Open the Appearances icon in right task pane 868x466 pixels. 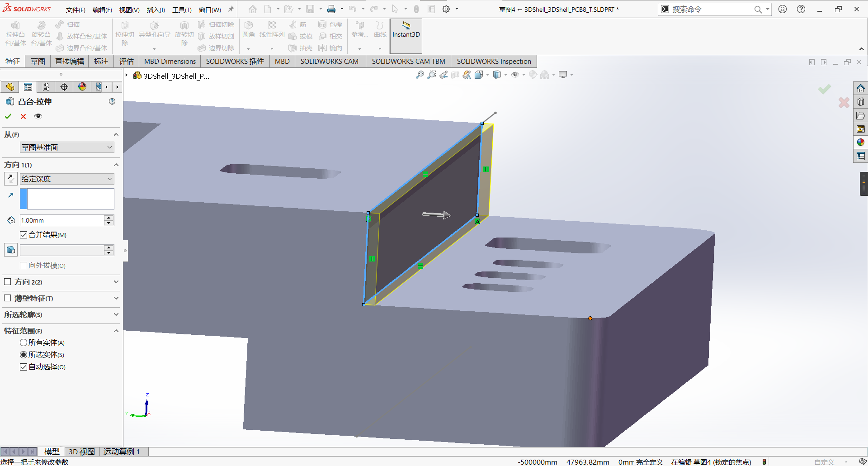point(860,143)
